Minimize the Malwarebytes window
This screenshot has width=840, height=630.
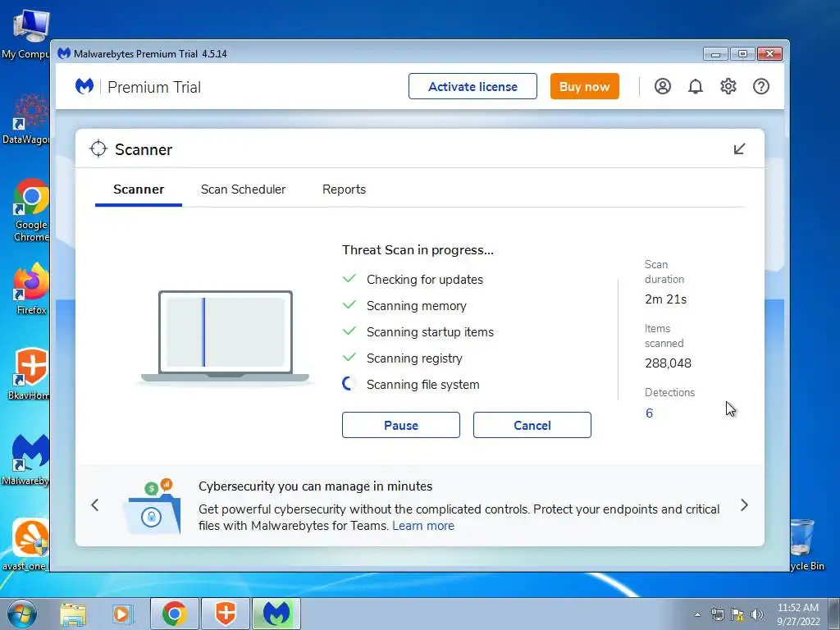(x=715, y=54)
